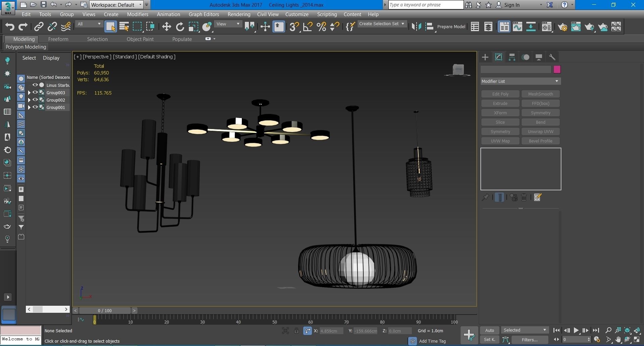Switch to the Motion command panel
644x346 pixels.
526,57
